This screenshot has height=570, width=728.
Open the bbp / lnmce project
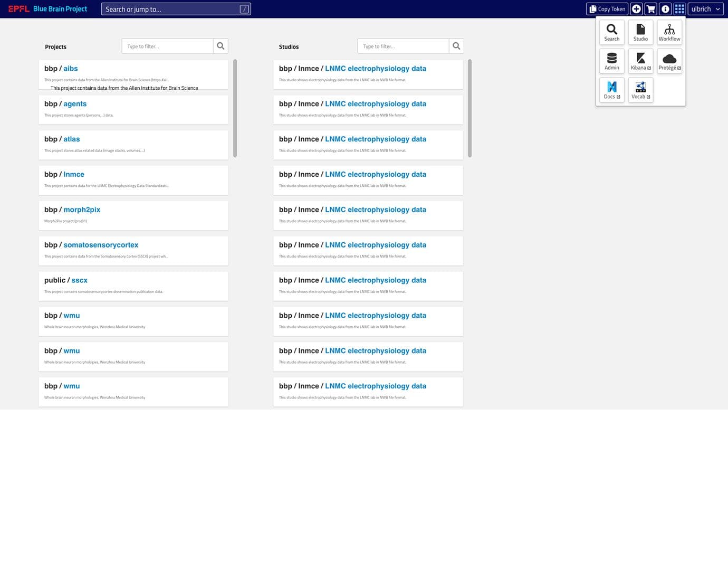click(133, 180)
